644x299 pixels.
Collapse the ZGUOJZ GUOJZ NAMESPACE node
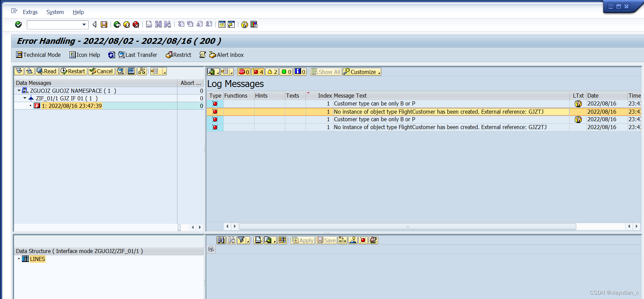[x=19, y=91]
